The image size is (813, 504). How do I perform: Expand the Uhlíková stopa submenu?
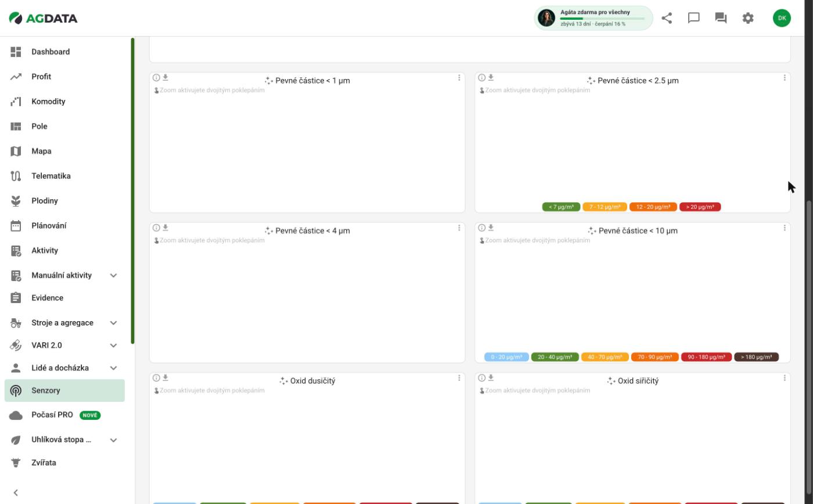click(x=114, y=440)
